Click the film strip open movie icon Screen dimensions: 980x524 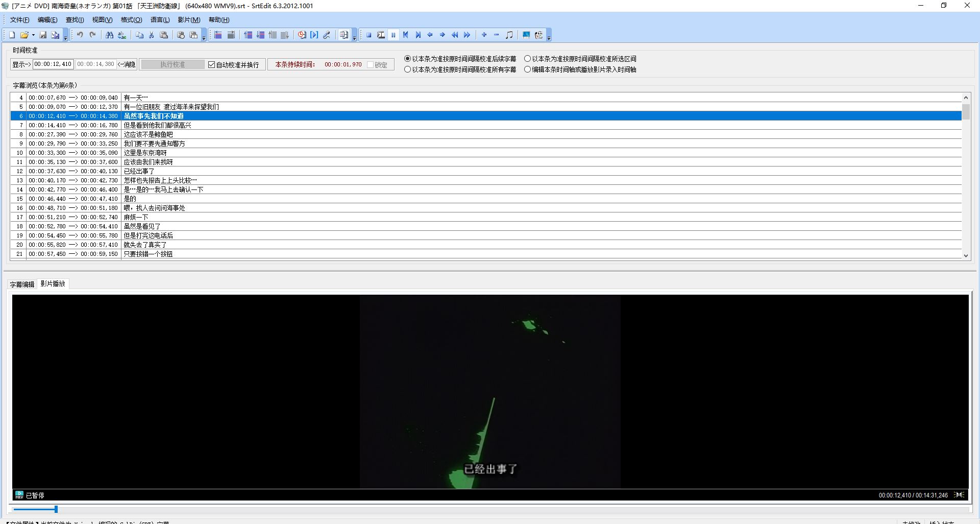(381, 35)
